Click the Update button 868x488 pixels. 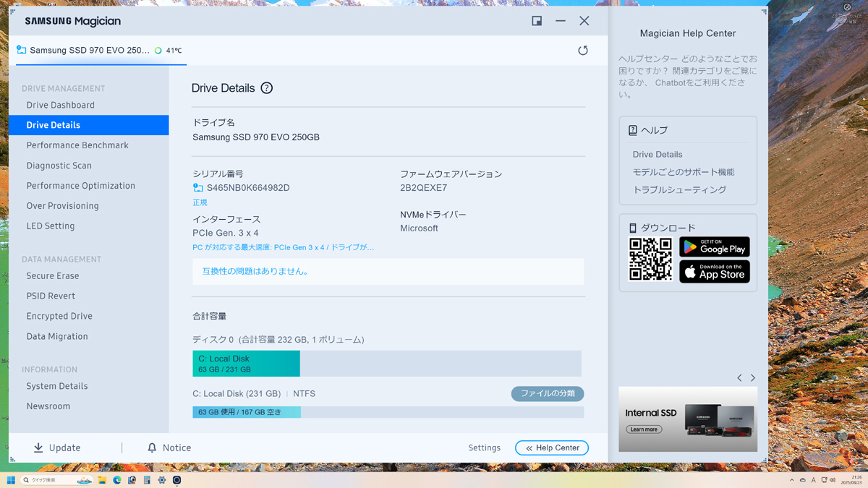click(x=57, y=448)
